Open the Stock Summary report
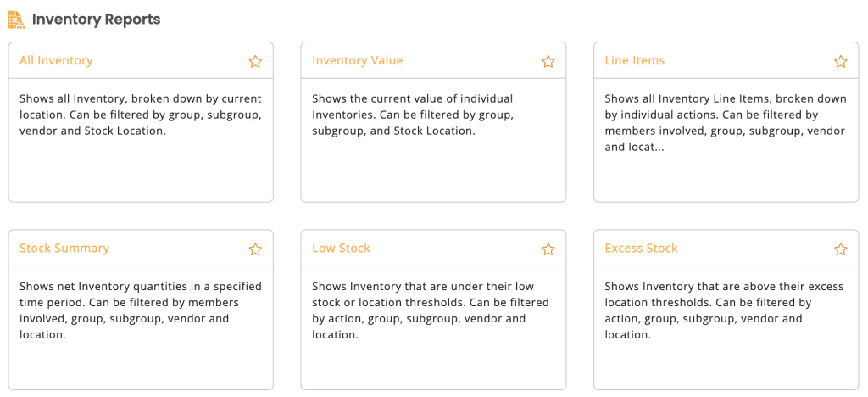The image size is (868, 397). 64,248
